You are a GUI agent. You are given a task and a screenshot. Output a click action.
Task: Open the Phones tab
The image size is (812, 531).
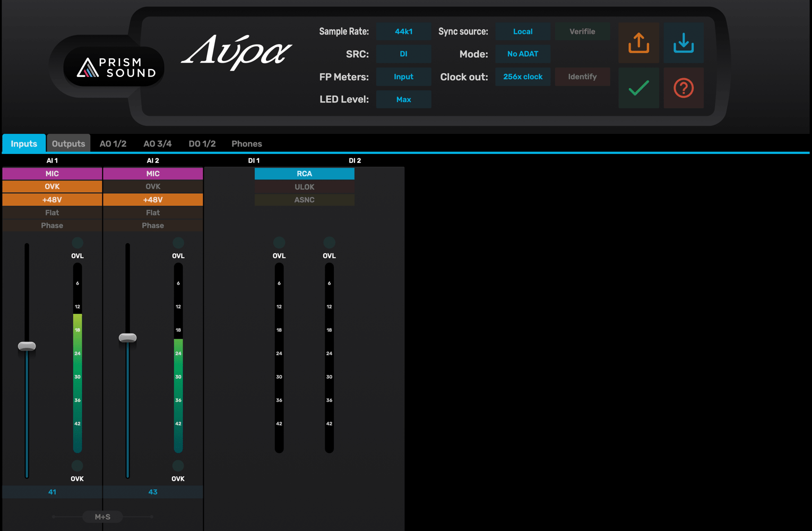click(246, 144)
